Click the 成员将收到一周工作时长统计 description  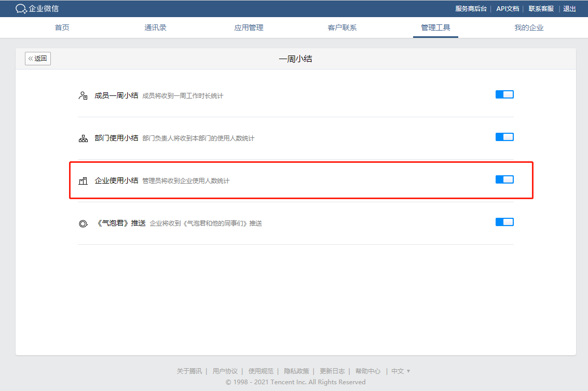183,96
